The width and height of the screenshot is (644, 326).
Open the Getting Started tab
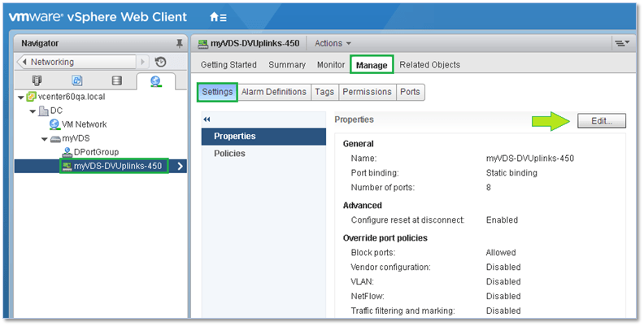(228, 65)
